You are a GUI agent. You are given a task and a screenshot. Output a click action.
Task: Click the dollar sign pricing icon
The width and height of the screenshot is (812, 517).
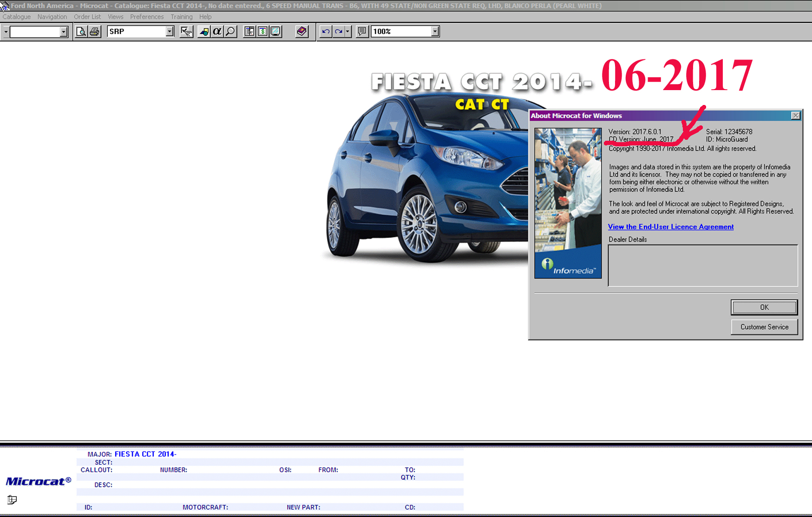(262, 32)
